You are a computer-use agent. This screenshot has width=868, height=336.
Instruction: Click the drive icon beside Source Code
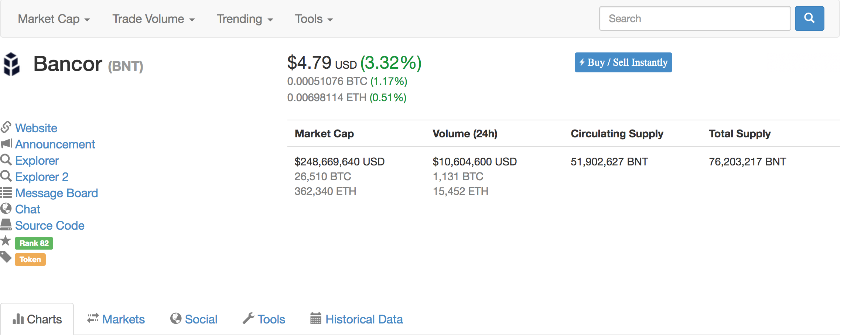6,225
